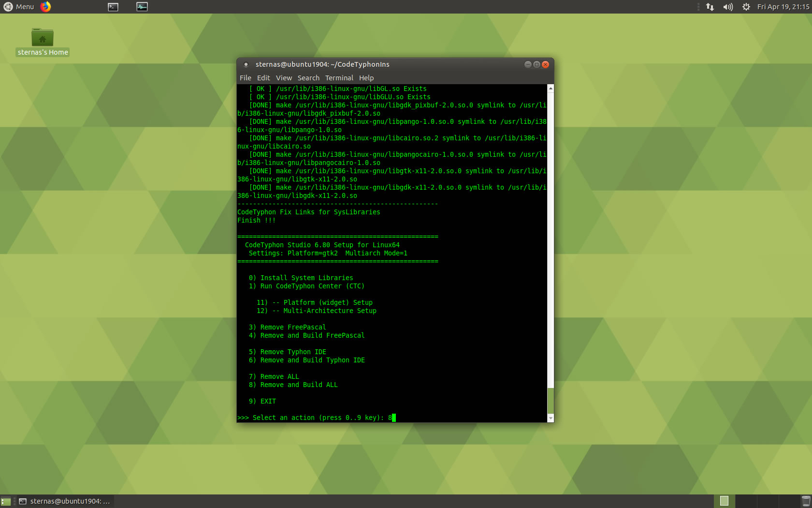
Task: Minimize the terminal window
Action: click(528, 64)
